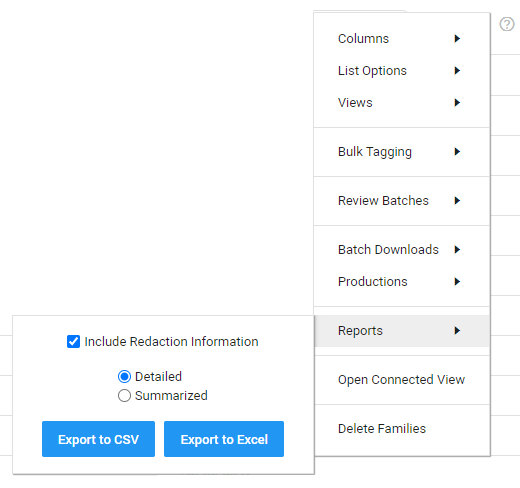Open the Bulk Tagging menu entry
This screenshot has height=488, width=520.
pos(402,152)
